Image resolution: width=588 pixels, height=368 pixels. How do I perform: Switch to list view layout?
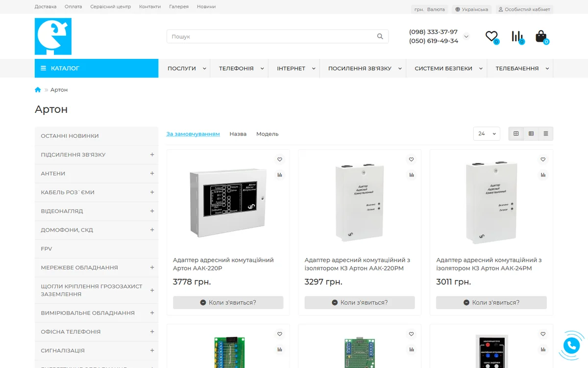[x=531, y=133]
